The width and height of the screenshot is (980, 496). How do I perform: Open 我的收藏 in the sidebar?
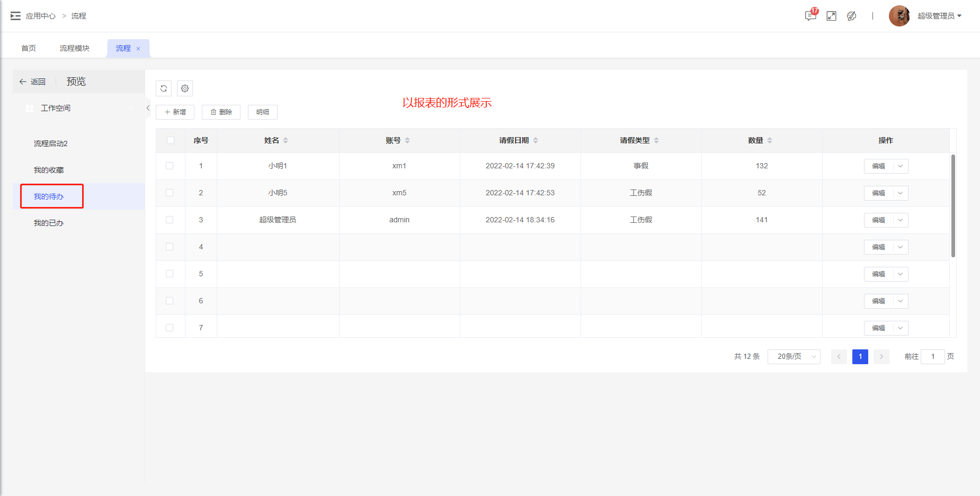click(x=78, y=170)
